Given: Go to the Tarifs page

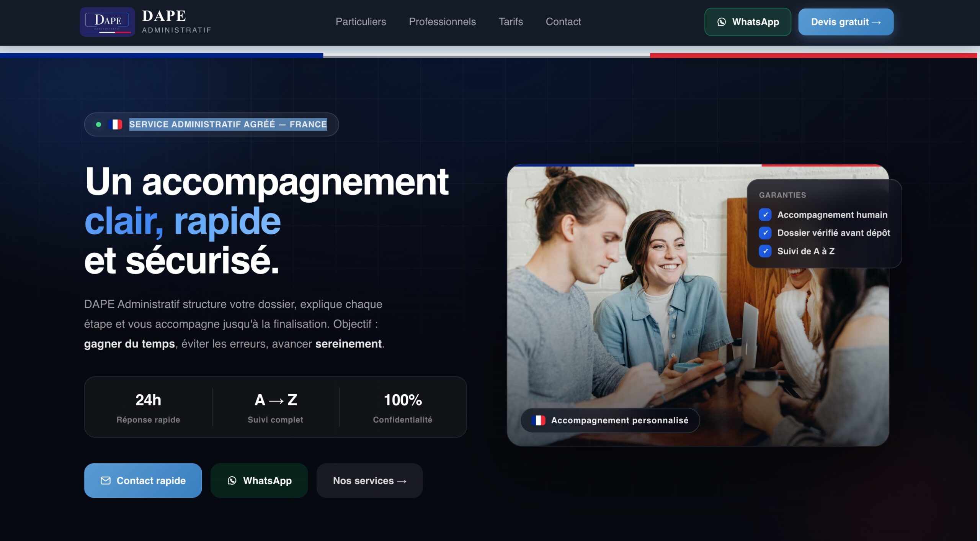Looking at the screenshot, I should tap(511, 22).
